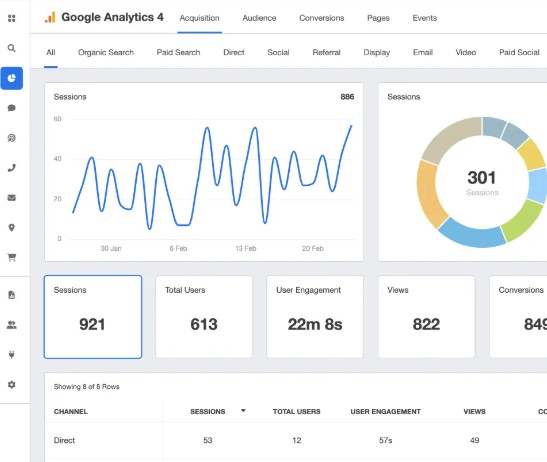Open the target/listening sidebar icon

(x=12, y=138)
